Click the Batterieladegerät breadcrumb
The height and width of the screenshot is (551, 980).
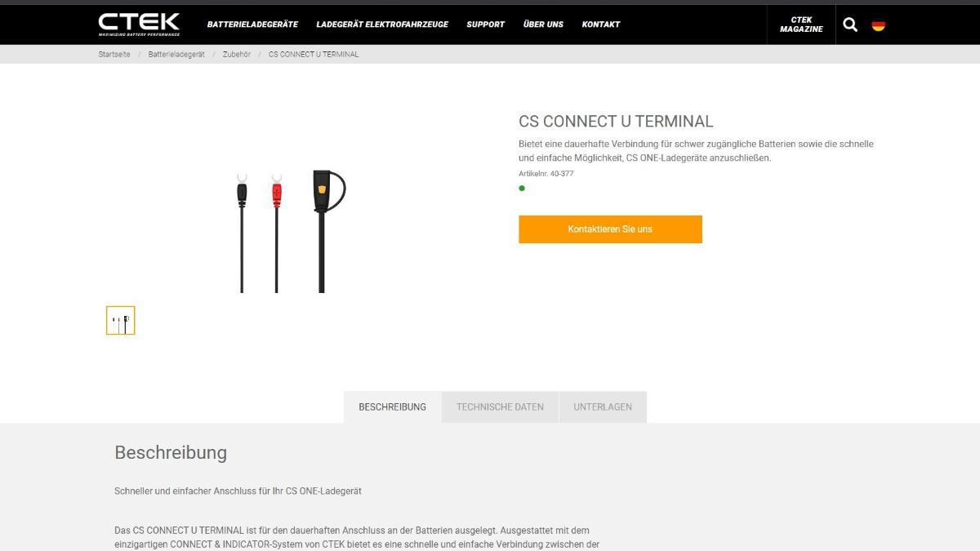(176, 55)
